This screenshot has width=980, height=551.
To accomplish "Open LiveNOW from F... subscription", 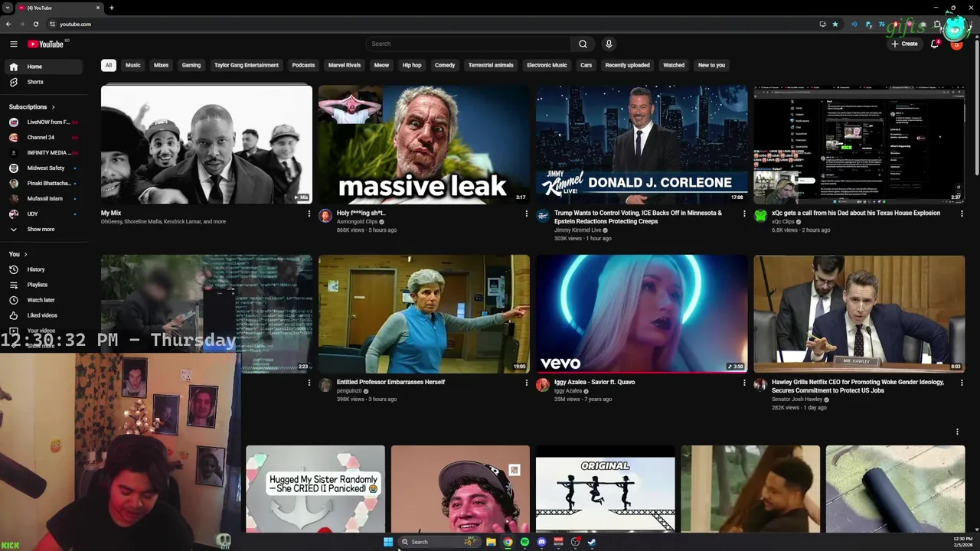I will [42, 122].
